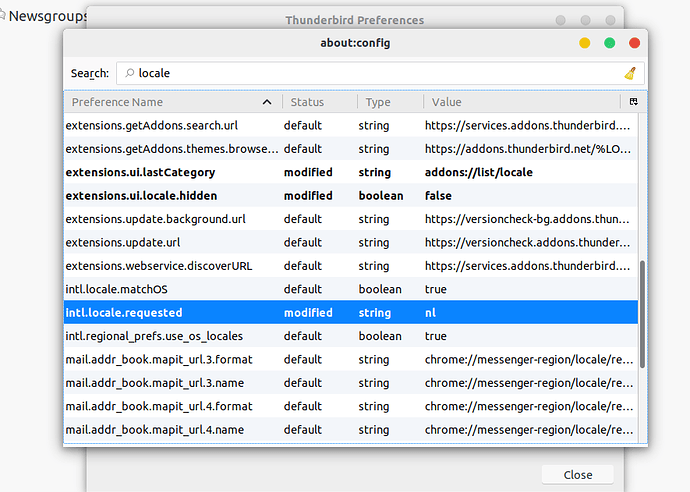
Task: Click the "Search:" label
Action: tap(90, 73)
